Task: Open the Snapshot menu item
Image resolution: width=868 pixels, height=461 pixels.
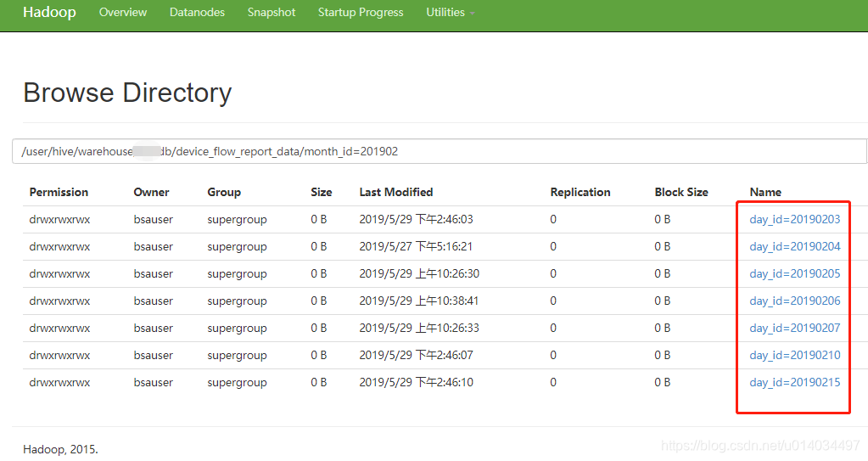Action: click(x=272, y=12)
